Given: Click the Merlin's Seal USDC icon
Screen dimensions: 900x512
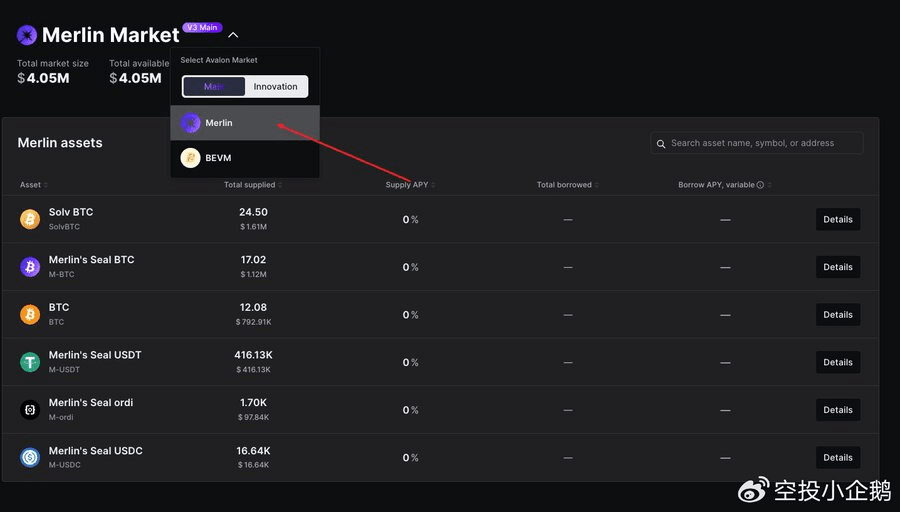Looking at the screenshot, I should 30,457.
